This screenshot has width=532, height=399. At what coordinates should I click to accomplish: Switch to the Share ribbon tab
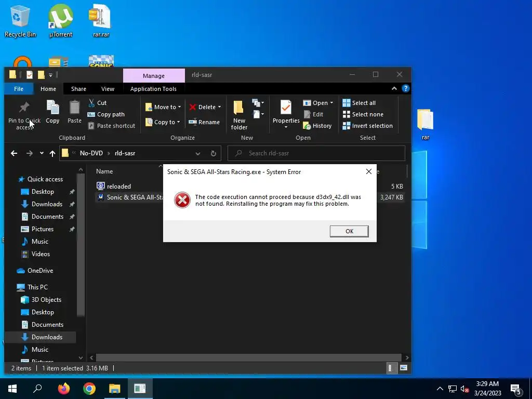[78, 89]
